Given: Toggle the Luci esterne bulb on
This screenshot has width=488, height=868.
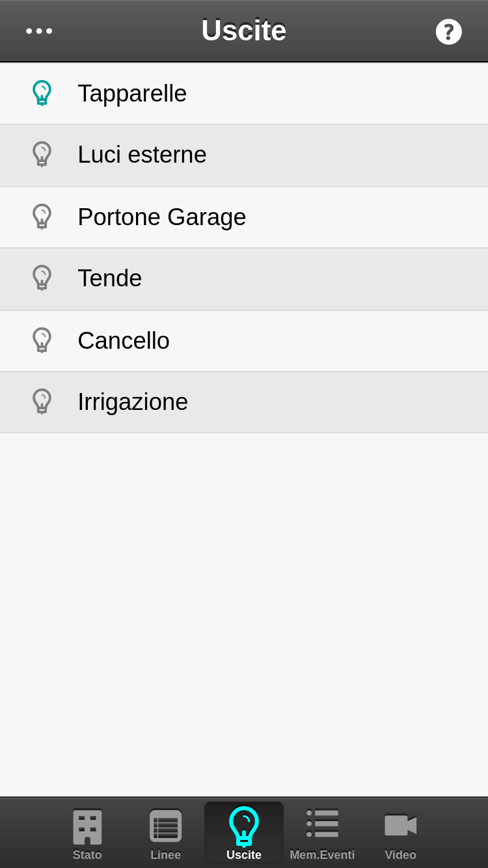Looking at the screenshot, I should coord(42,154).
